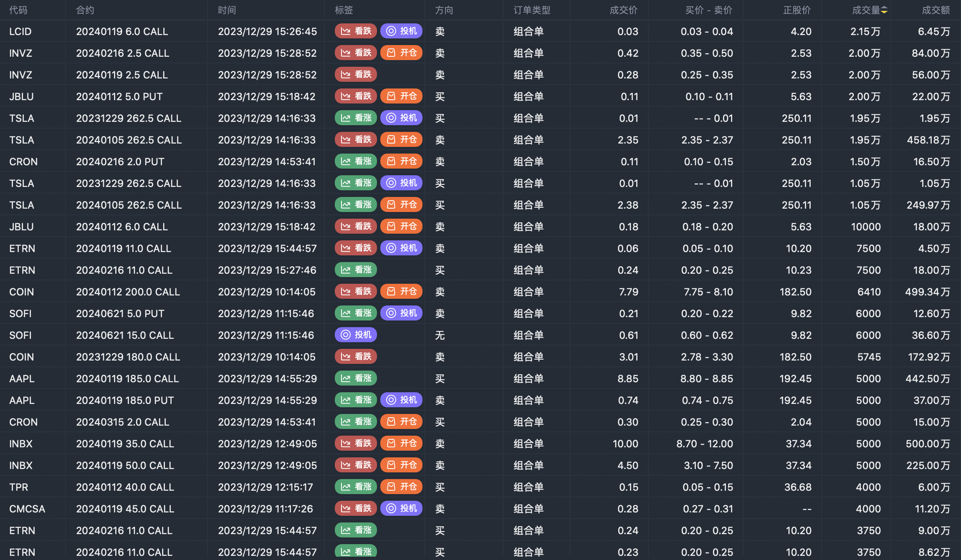The height and width of the screenshot is (560, 961).
Task: Click the 代码 column header
Action: (x=18, y=10)
